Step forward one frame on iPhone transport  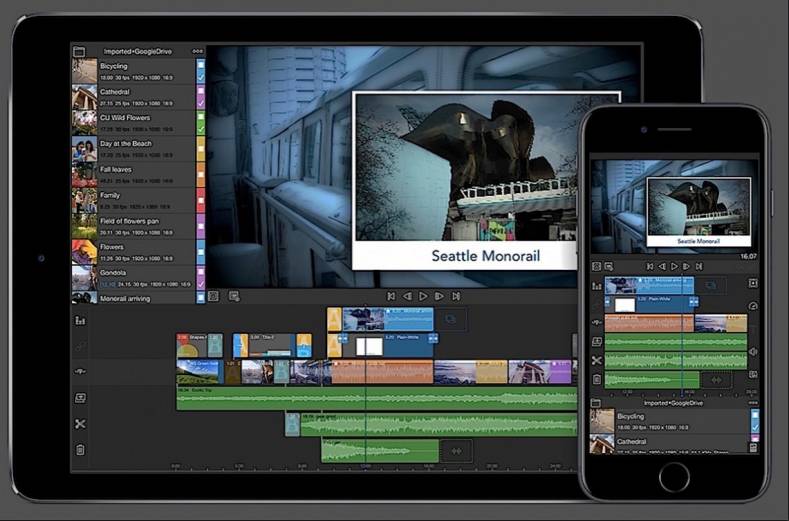click(686, 266)
